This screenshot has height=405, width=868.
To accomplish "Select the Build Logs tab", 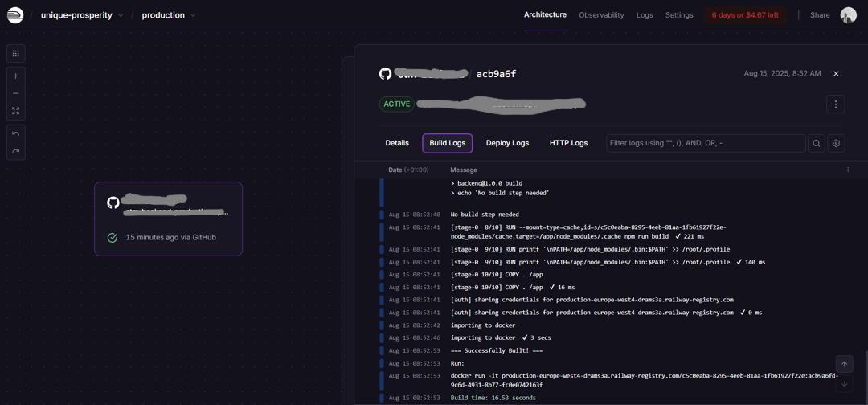I will point(448,143).
